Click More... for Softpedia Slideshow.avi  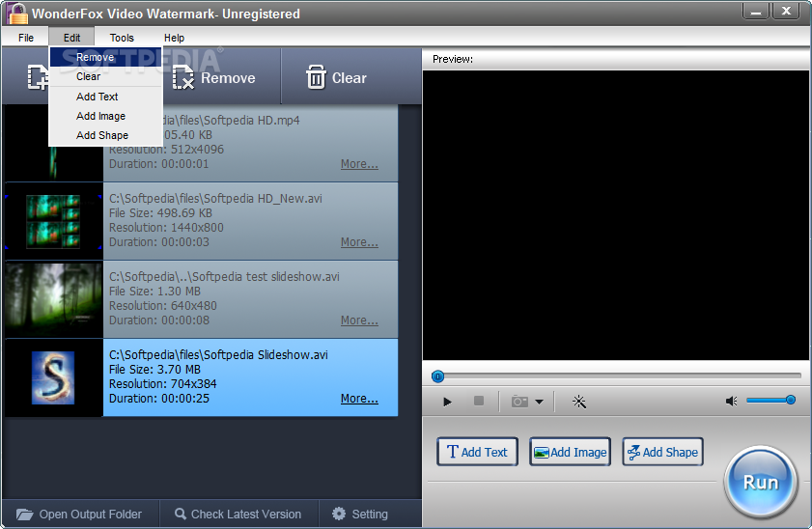tap(359, 399)
